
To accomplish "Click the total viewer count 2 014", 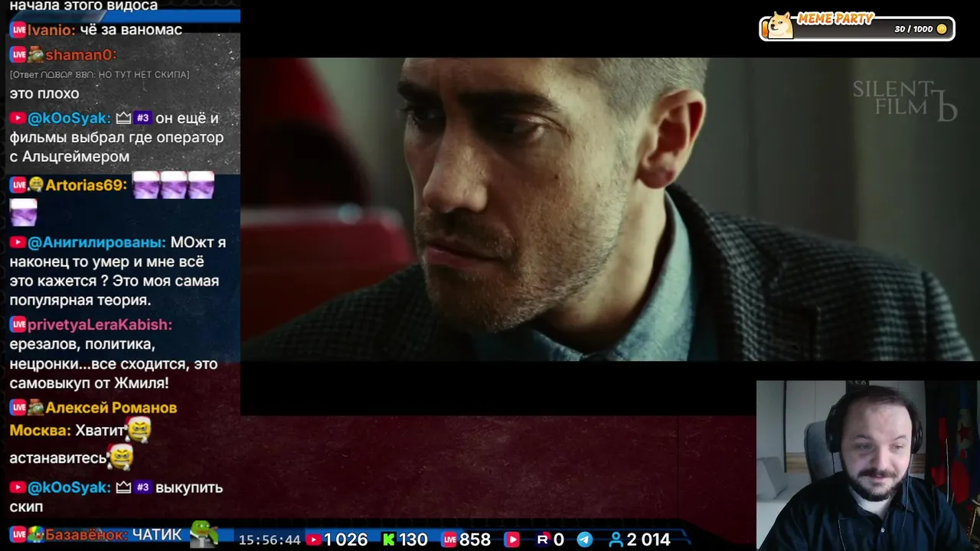I will click(648, 540).
